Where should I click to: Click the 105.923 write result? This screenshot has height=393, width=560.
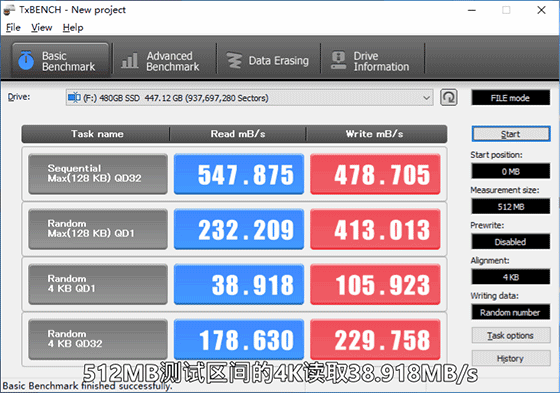coord(375,284)
